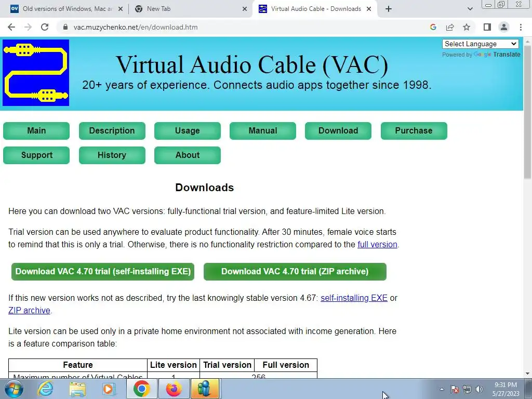This screenshot has width=532, height=399.
Task: Click the scrollbar down arrow
Action: pyautogui.click(x=528, y=374)
